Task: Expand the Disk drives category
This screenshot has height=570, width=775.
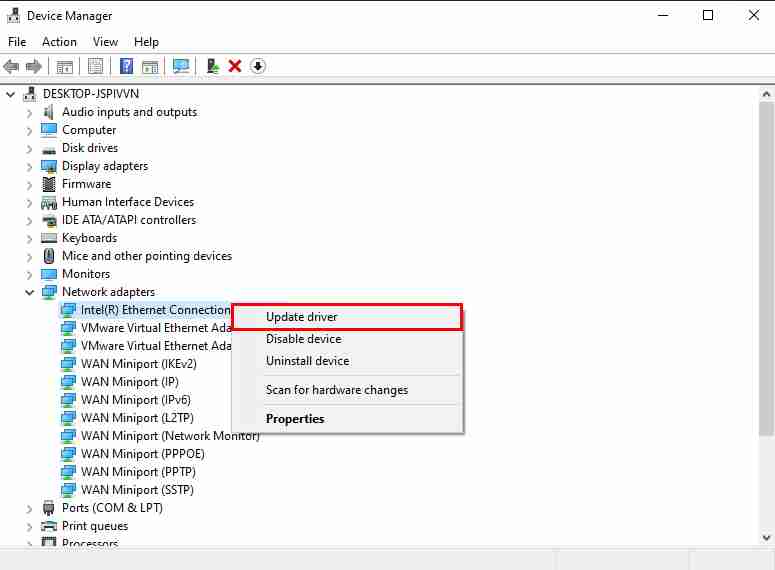Action: 30,149
